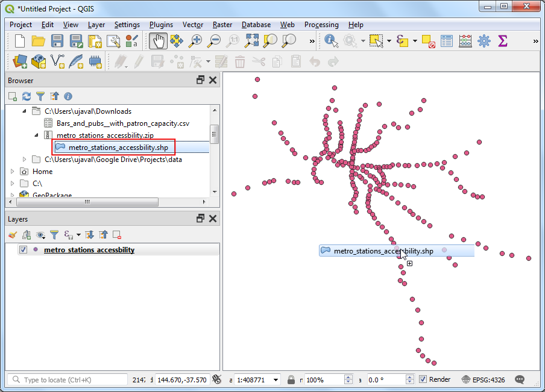545x392 pixels.
Task: Click the Zoom Full extent icon
Action: click(251, 41)
